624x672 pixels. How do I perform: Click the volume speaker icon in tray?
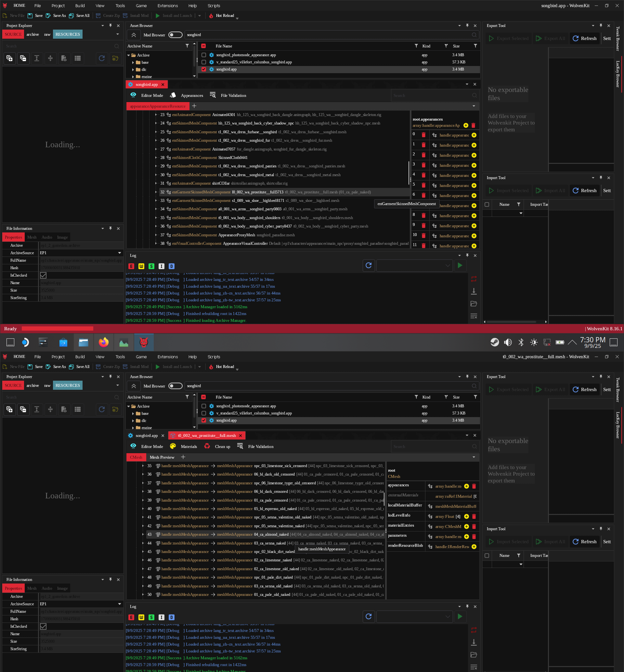click(x=508, y=342)
